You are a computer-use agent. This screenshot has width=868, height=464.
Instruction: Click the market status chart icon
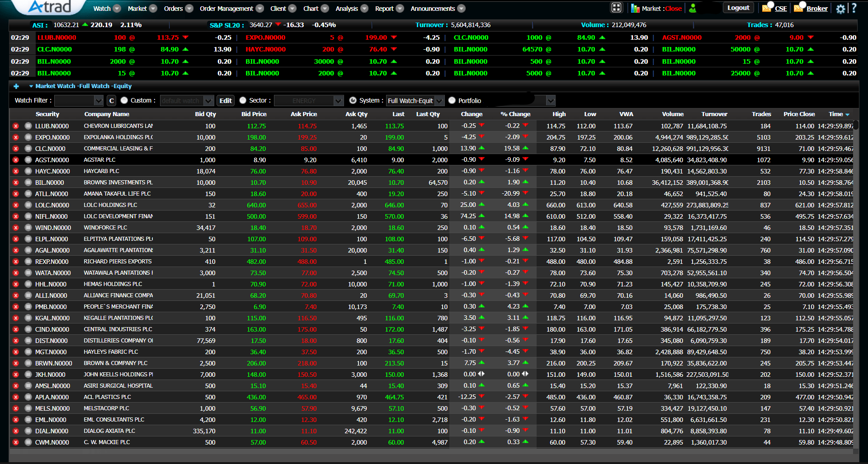pos(635,8)
